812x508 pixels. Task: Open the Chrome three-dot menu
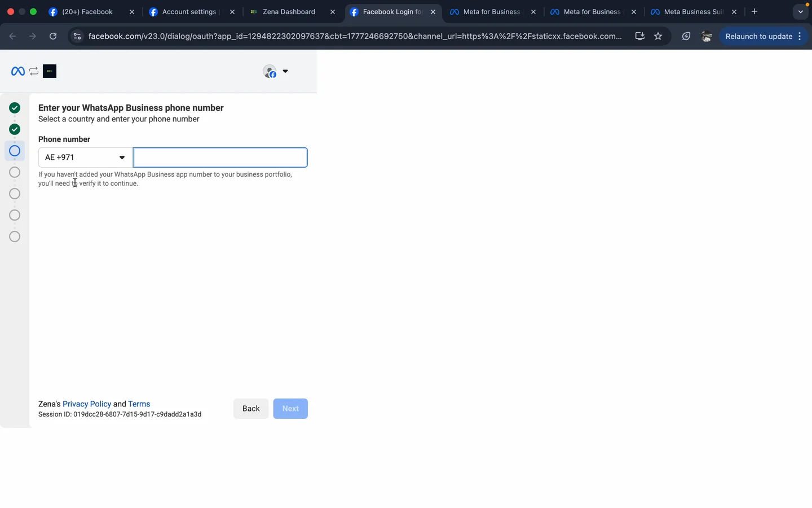point(800,36)
